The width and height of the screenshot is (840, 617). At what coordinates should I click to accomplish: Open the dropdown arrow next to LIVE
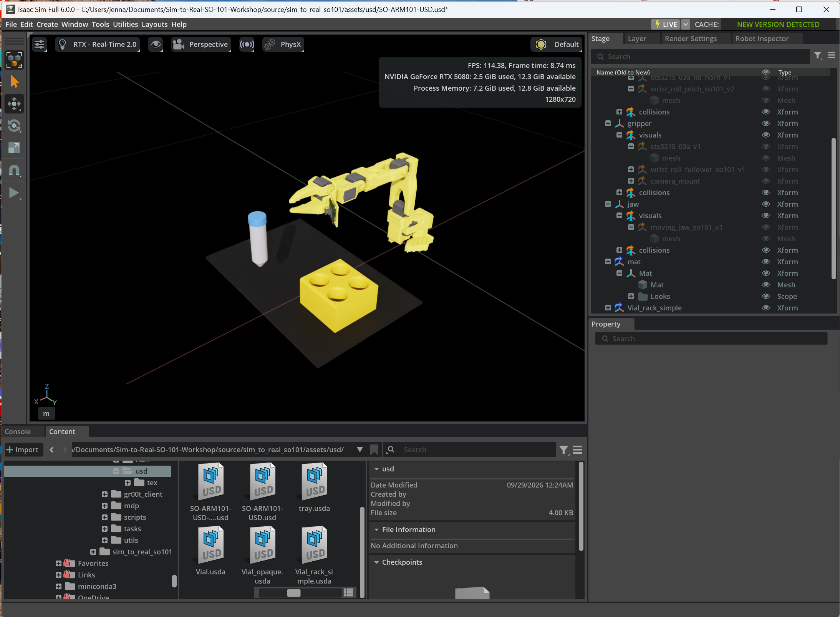(x=686, y=24)
